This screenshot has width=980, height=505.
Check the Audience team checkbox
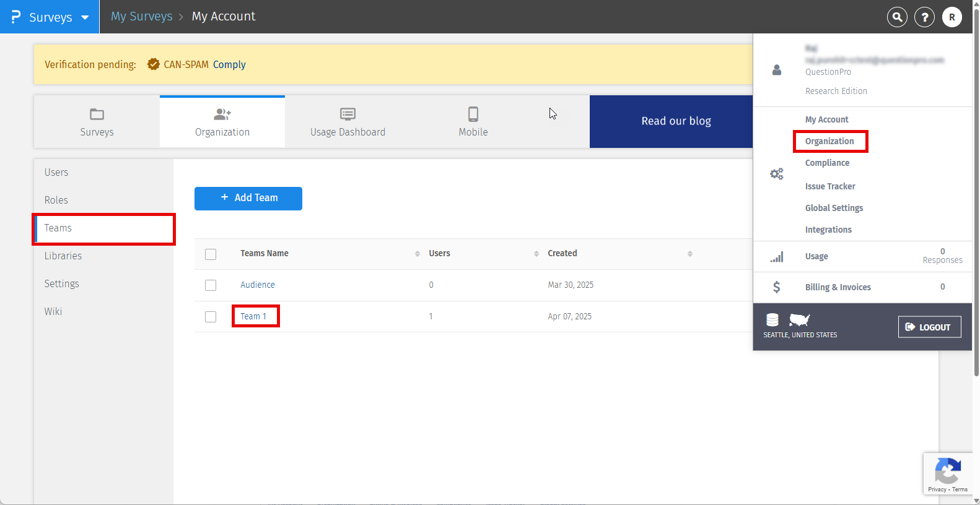click(211, 285)
